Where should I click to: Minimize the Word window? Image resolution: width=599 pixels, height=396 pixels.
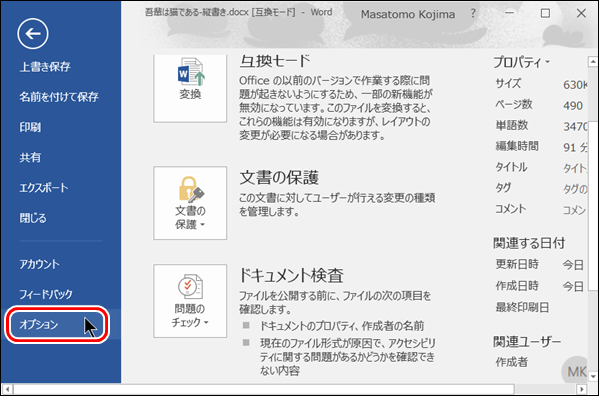[x=509, y=13]
